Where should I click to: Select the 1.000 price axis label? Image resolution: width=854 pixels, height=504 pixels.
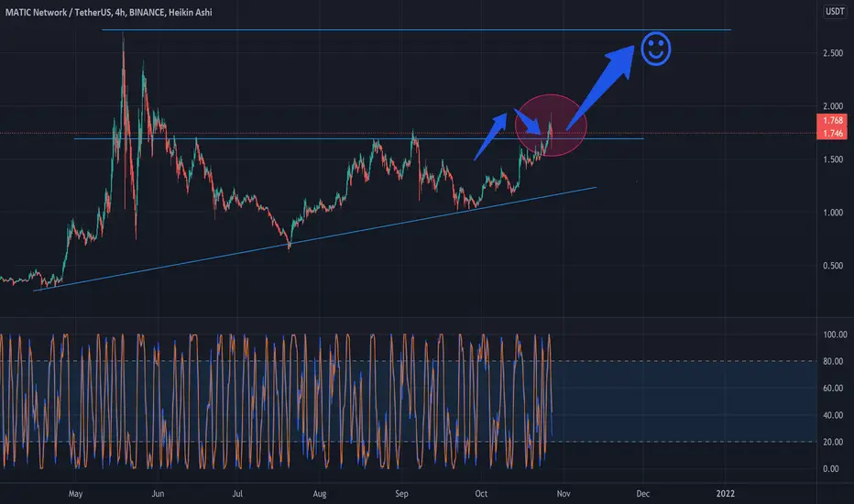coord(833,213)
